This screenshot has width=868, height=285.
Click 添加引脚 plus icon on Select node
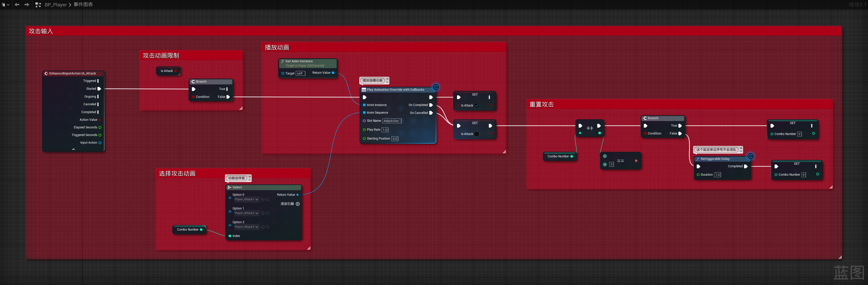(297, 204)
